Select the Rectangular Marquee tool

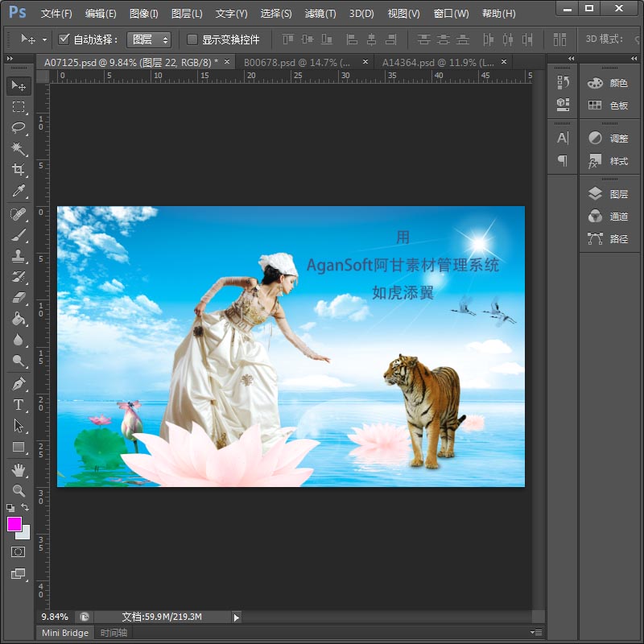tap(19, 107)
